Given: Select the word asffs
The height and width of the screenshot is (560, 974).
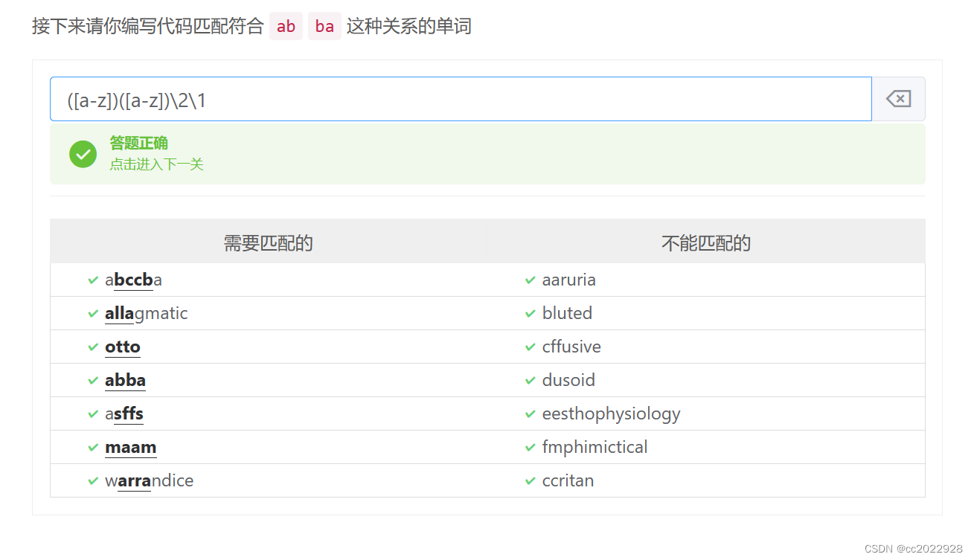Looking at the screenshot, I should [124, 413].
